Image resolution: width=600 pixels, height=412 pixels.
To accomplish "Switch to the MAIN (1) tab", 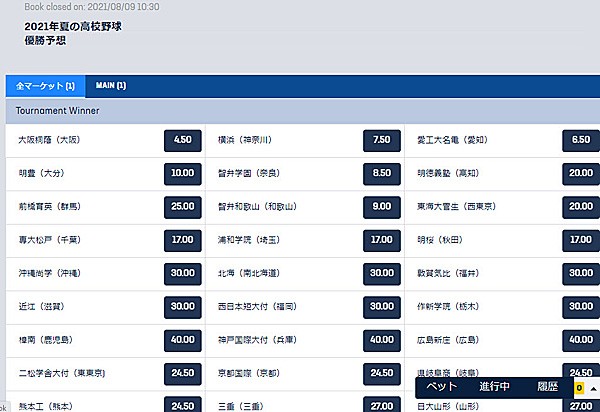I will (x=111, y=86).
